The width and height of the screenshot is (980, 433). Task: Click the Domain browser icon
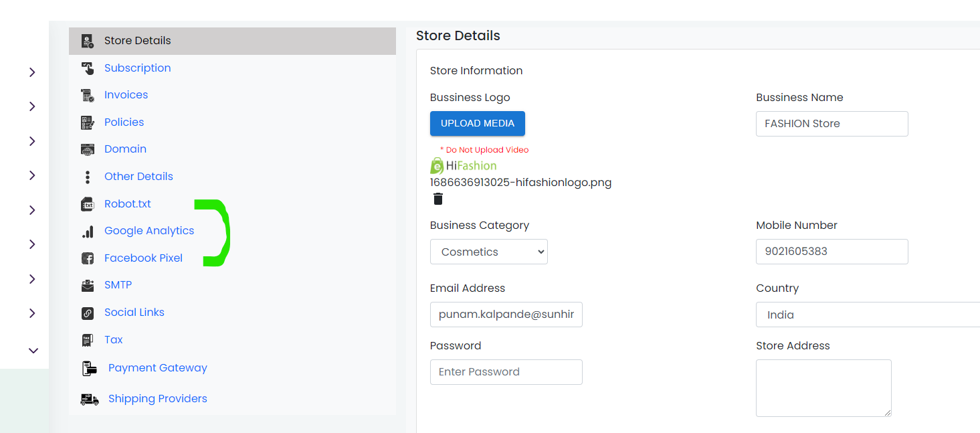click(88, 149)
